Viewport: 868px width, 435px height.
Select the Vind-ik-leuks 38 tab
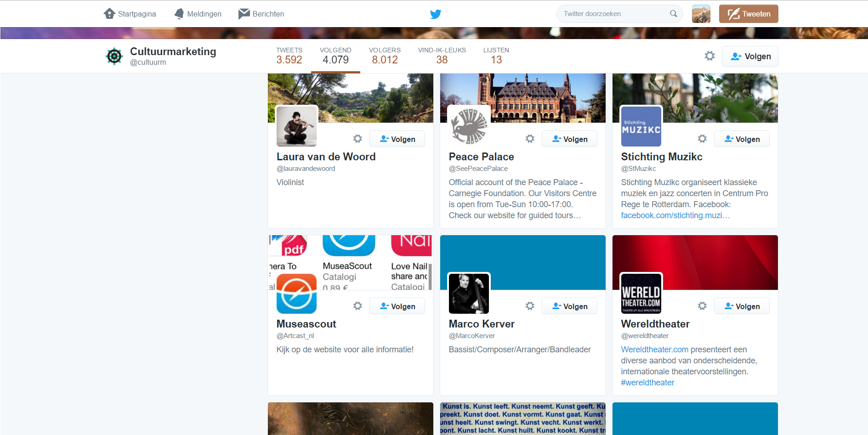442,56
